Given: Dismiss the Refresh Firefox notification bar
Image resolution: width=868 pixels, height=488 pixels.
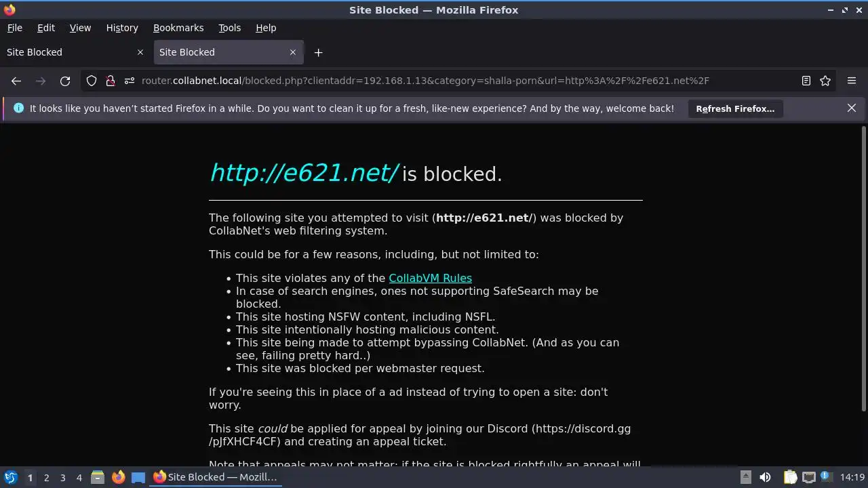Looking at the screenshot, I should (x=852, y=108).
